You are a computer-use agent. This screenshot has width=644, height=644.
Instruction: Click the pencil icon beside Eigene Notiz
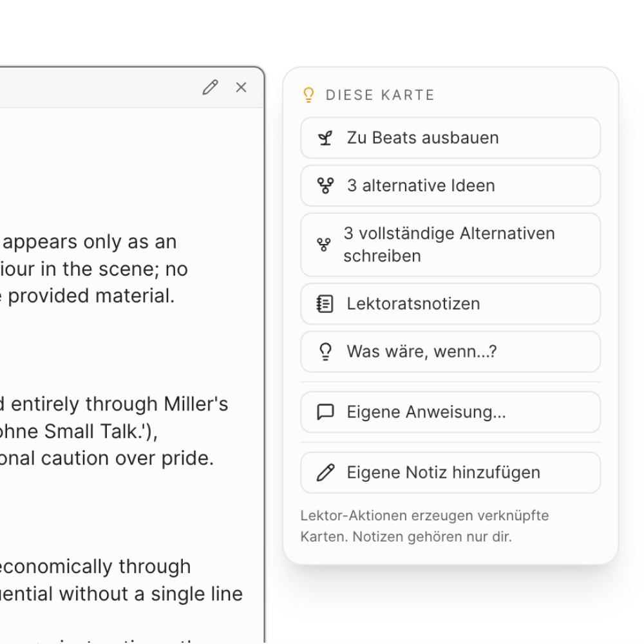pyautogui.click(x=326, y=473)
